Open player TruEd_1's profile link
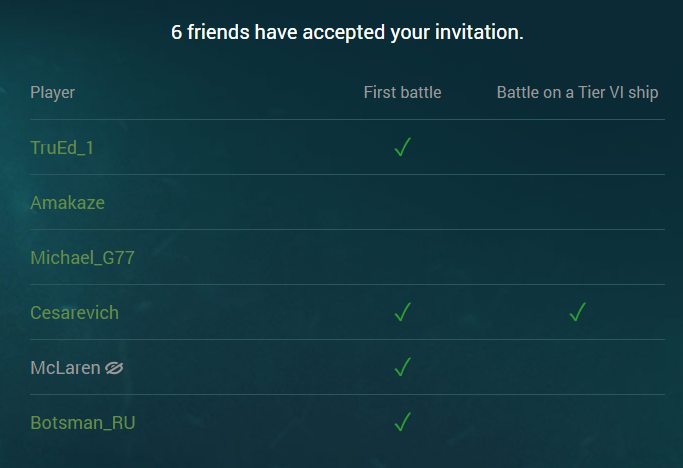Viewport: 683px width, 468px height. tap(62, 148)
